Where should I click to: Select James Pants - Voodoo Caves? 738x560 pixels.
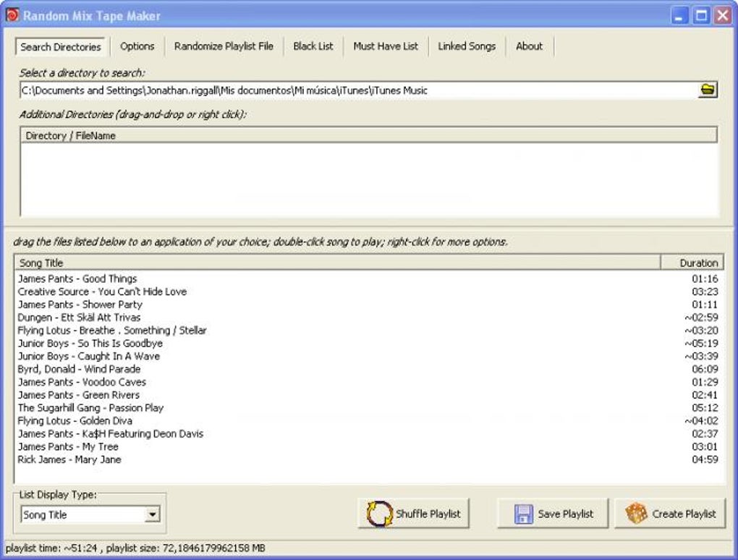point(368,382)
